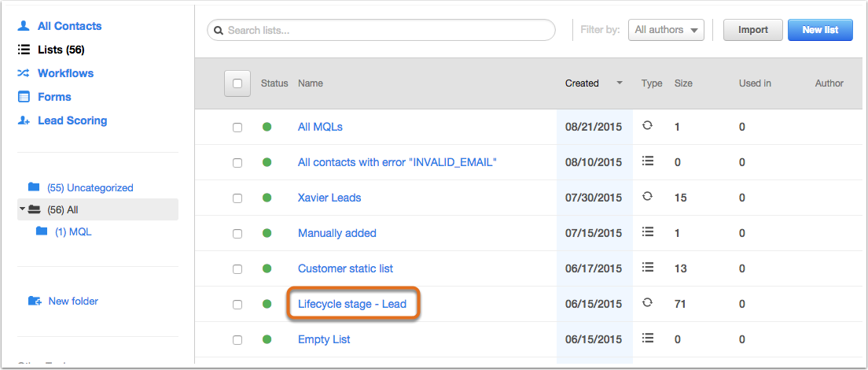Click the Lists bullet icon in sidebar
The image size is (868, 370).
point(24,50)
